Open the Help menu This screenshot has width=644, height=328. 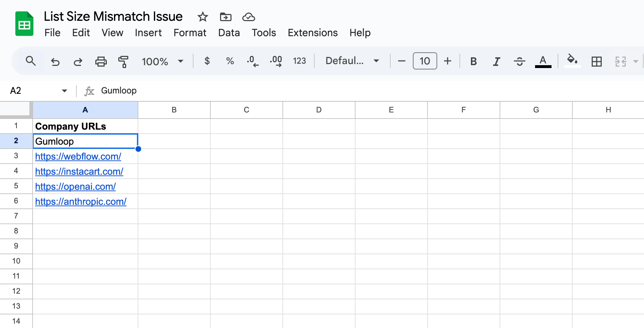tap(360, 33)
